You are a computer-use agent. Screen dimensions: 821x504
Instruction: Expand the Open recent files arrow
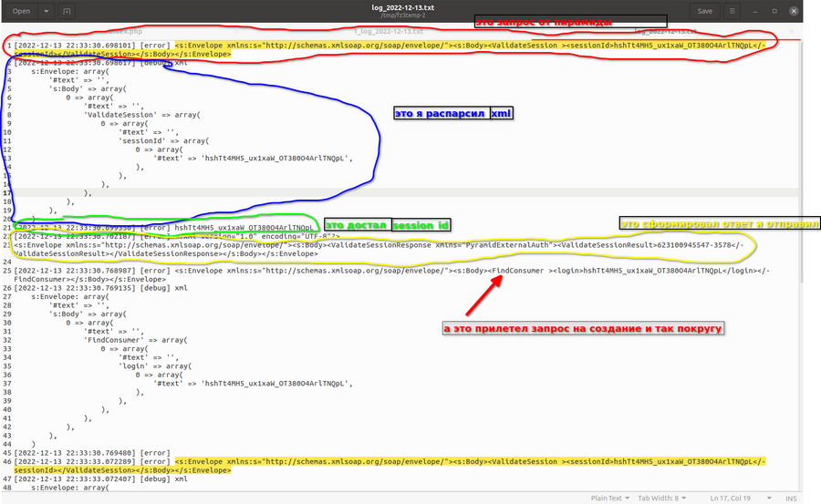[x=47, y=11]
